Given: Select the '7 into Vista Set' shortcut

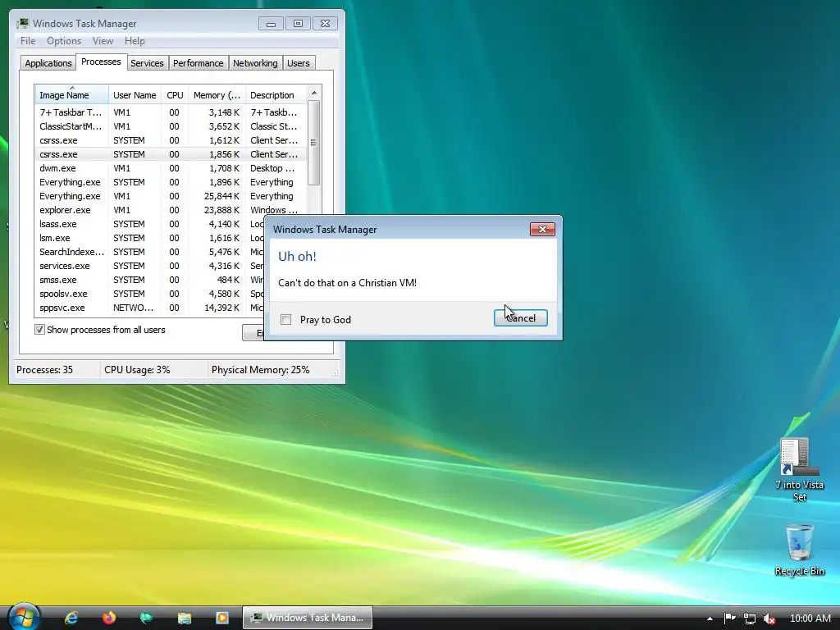Looking at the screenshot, I should click(x=799, y=470).
